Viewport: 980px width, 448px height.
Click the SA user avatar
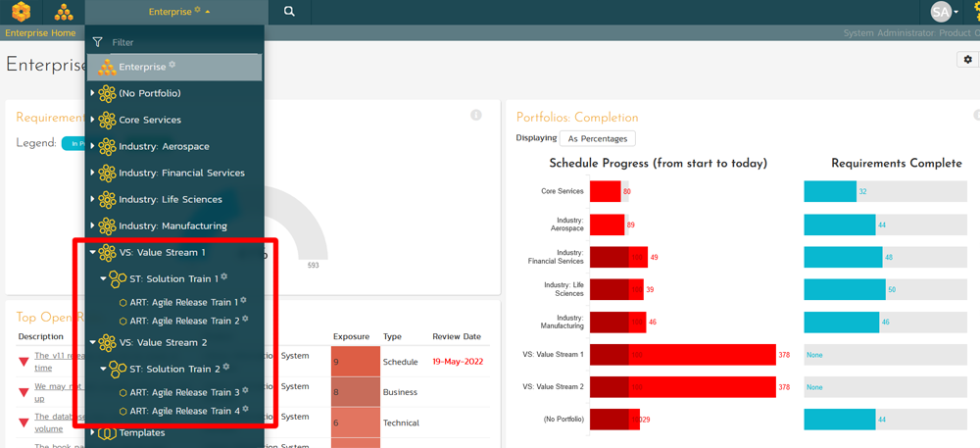[x=942, y=12]
